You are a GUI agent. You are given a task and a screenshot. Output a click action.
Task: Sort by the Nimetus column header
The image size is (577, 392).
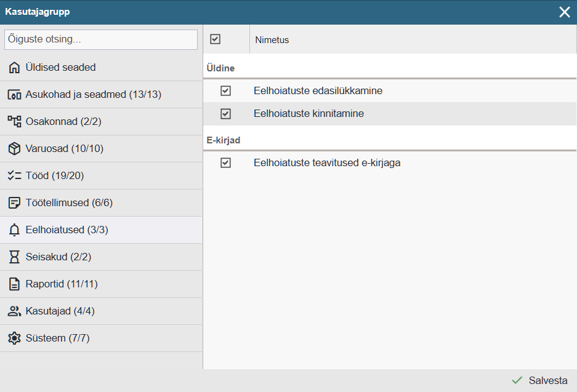point(272,40)
